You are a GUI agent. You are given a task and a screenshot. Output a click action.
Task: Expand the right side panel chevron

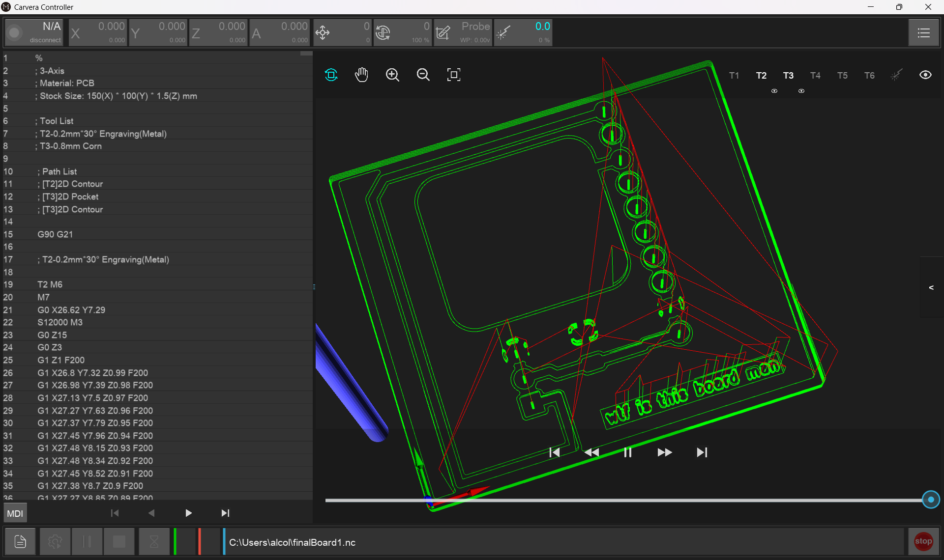click(x=931, y=287)
